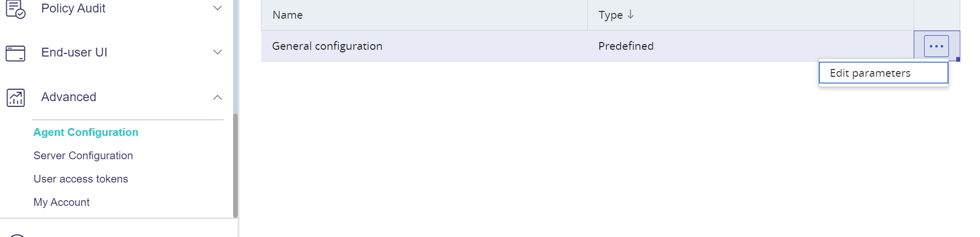Image resolution: width=980 pixels, height=237 pixels.
Task: Click the Predefined type cell
Action: [626, 46]
